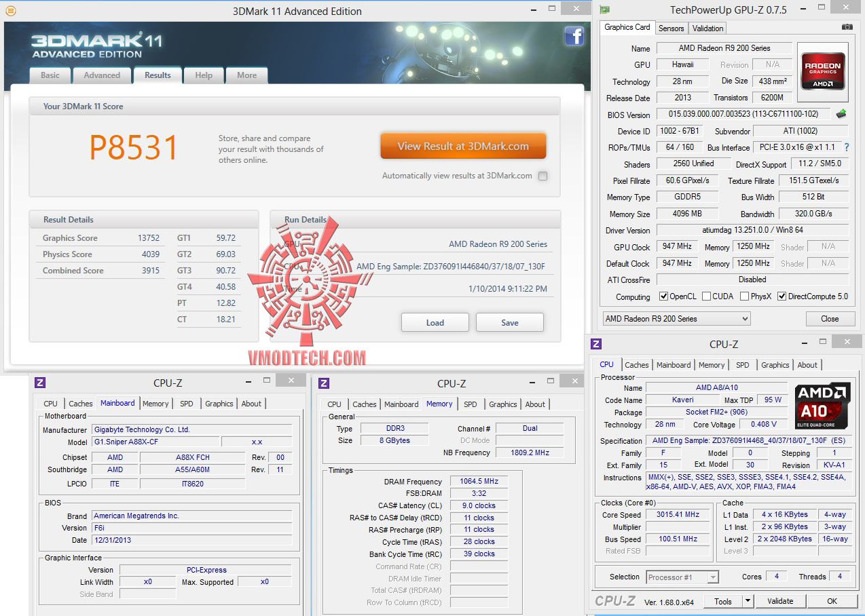Click the CPU-Z Memory window title icon

(x=324, y=383)
